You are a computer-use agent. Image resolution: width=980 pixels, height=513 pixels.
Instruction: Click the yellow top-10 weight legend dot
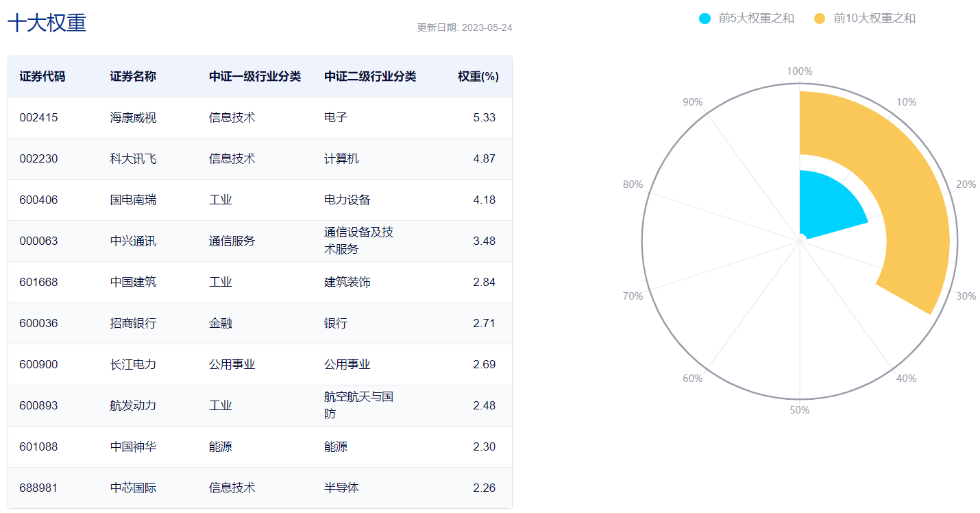(x=820, y=19)
